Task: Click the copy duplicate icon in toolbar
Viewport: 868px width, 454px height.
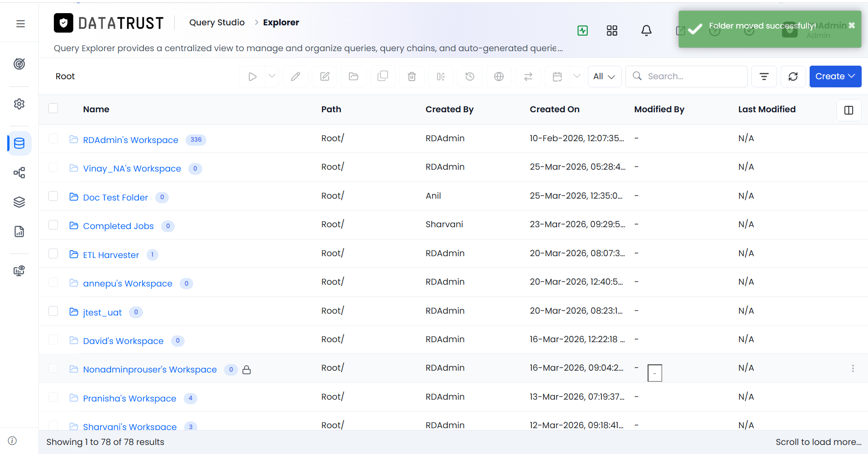Action: pos(382,76)
